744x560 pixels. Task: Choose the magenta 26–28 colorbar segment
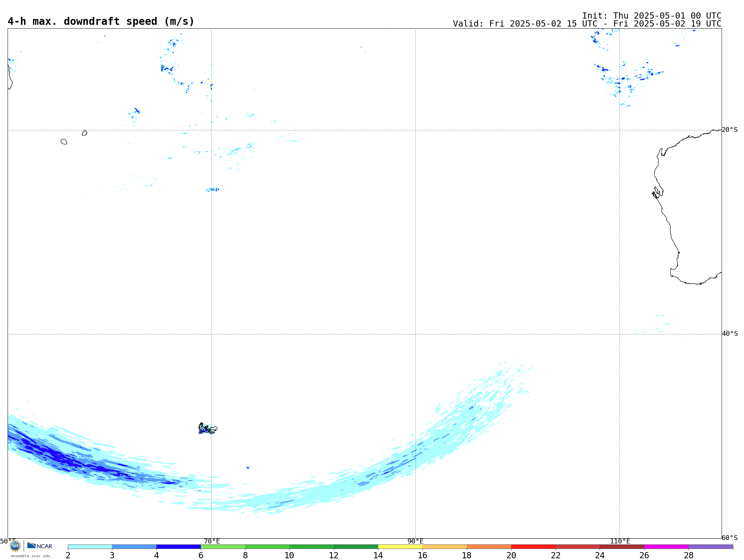coord(666,547)
